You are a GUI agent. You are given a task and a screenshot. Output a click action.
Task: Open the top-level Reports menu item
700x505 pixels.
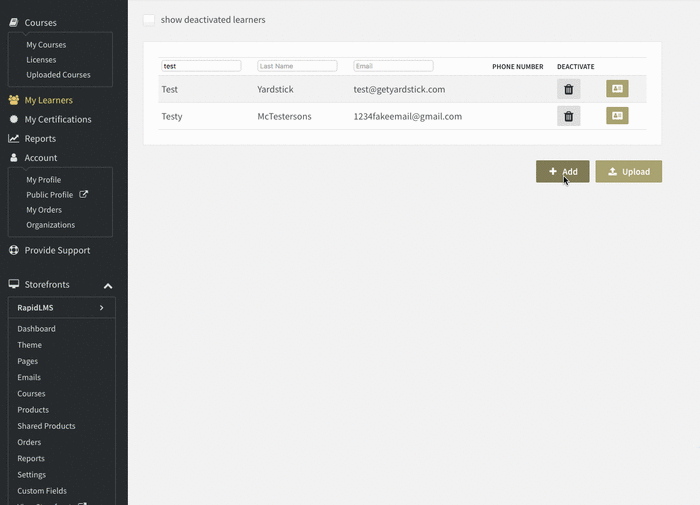40,138
